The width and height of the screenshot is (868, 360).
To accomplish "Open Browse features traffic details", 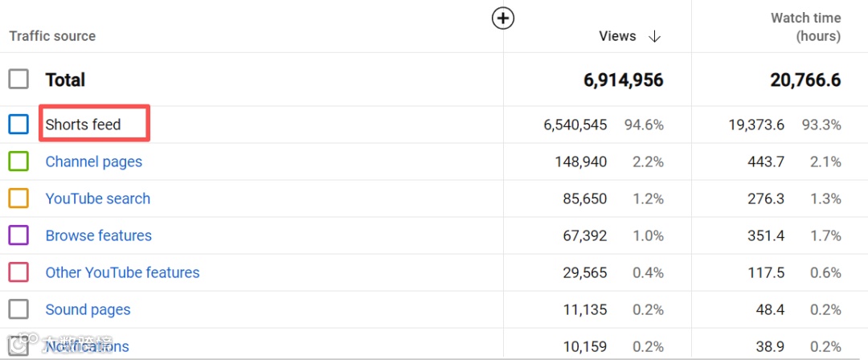I will tap(98, 235).
